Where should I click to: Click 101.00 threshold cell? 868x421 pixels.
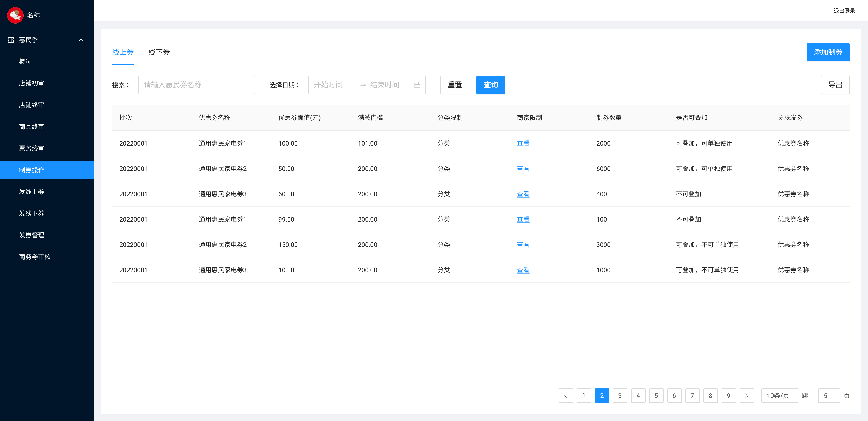[367, 144]
